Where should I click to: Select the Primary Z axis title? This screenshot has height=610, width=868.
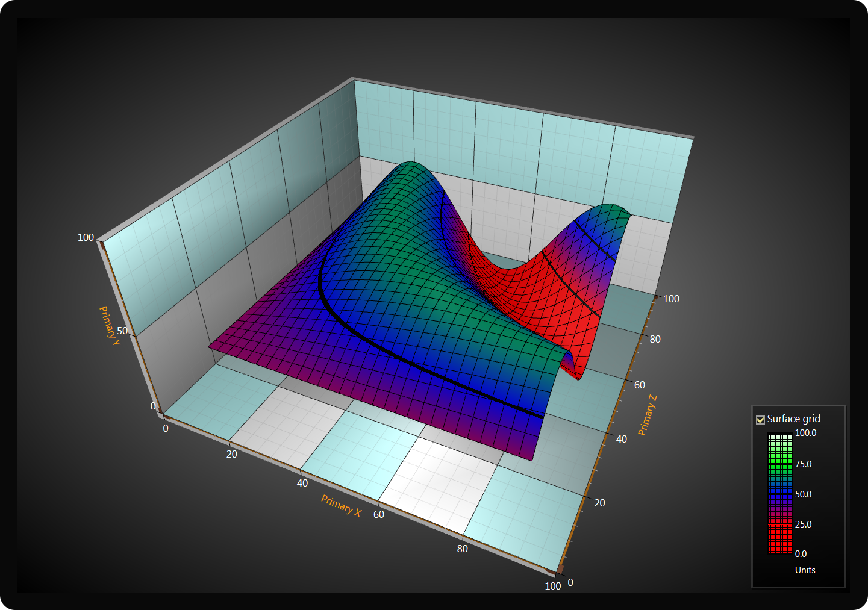[647, 415]
